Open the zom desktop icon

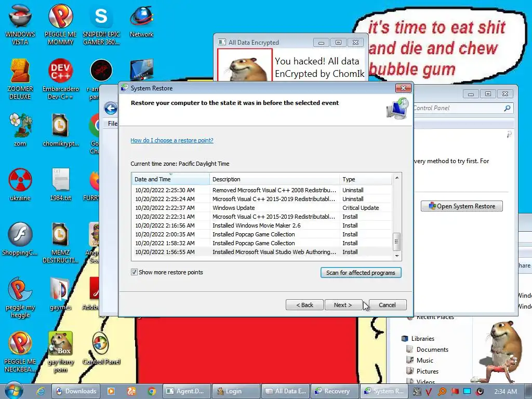pos(20,129)
